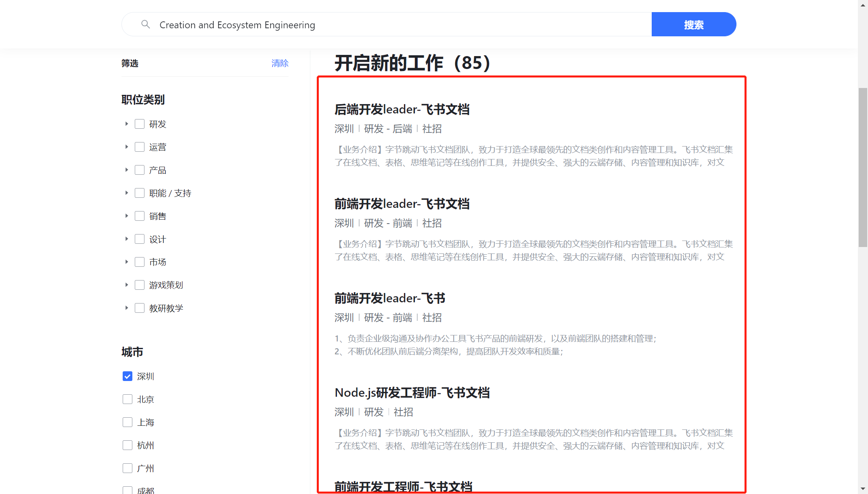Check the 广州 city checkbox
The width and height of the screenshot is (868, 494).
[128, 468]
